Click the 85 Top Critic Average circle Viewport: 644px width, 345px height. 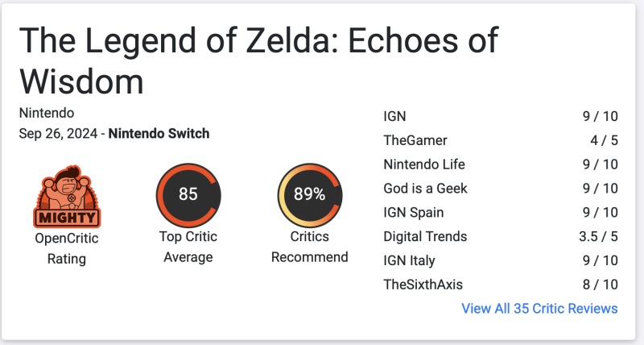click(x=188, y=194)
